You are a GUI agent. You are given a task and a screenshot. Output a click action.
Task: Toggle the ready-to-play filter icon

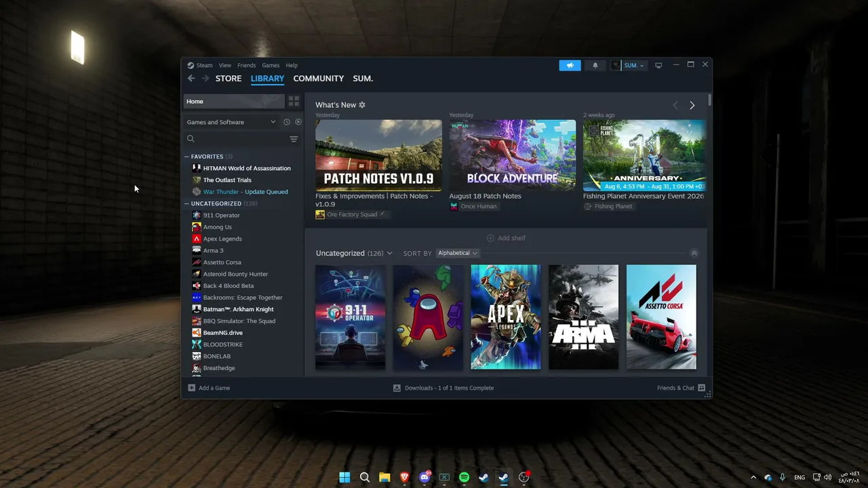(x=298, y=122)
